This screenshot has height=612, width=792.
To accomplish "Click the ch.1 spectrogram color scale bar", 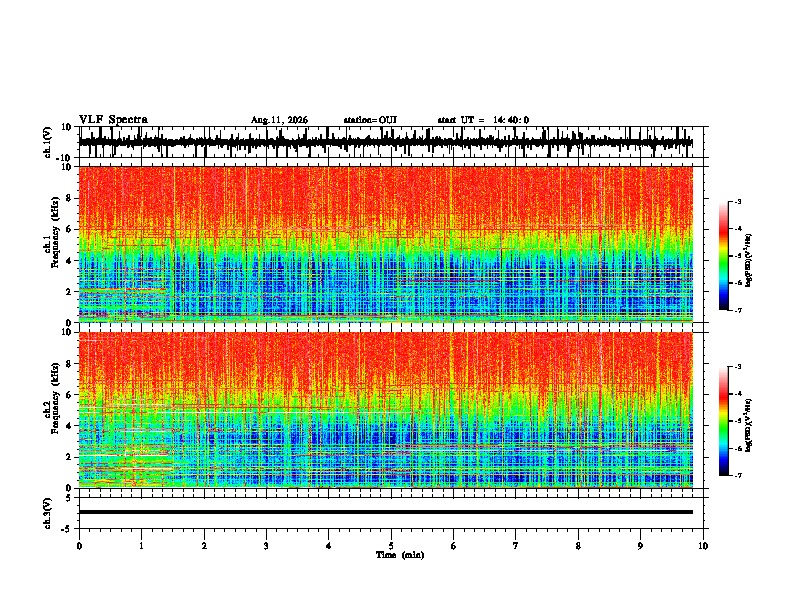I will point(724,256).
